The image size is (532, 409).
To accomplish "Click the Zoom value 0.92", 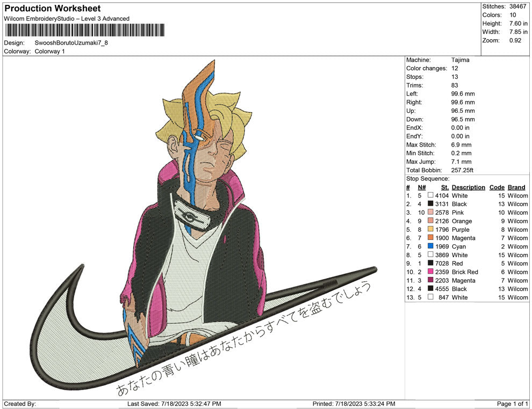I will (x=515, y=40).
